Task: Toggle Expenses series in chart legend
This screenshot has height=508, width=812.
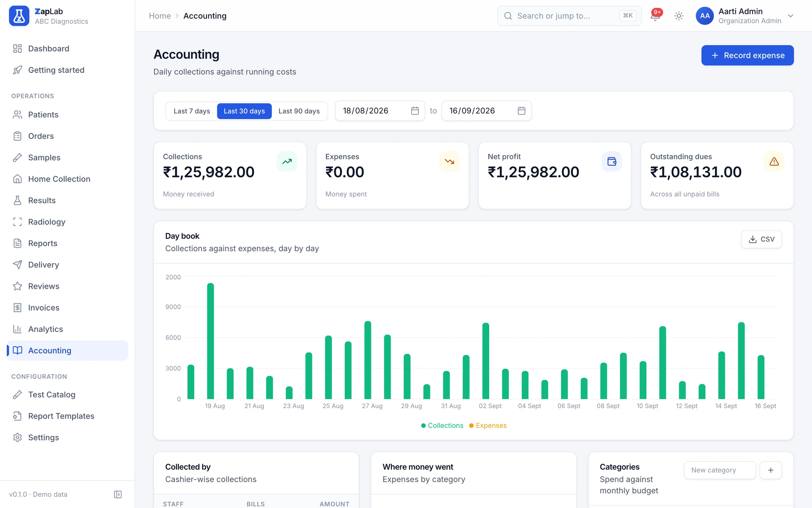Action: click(488, 425)
